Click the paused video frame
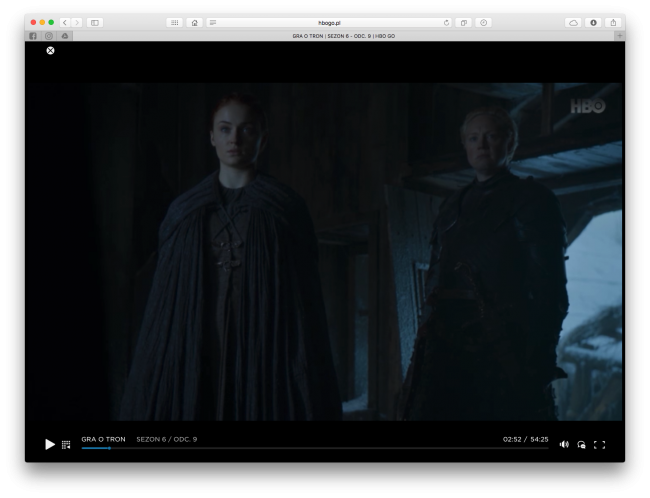 point(325,252)
